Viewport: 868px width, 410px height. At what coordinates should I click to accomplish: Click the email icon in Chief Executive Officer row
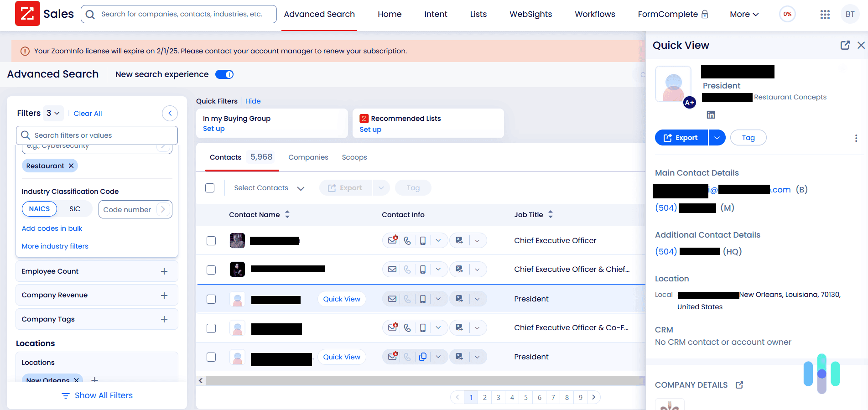point(392,240)
